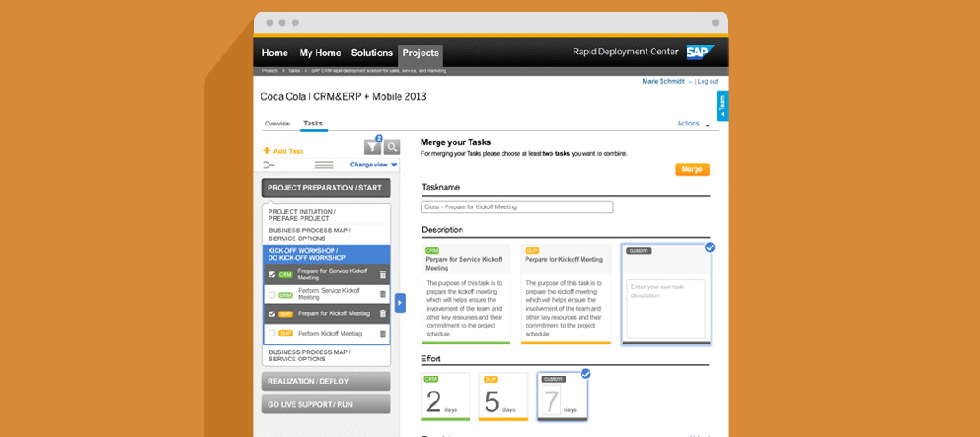Expand Project Initiation / Prepare Project

click(326, 215)
